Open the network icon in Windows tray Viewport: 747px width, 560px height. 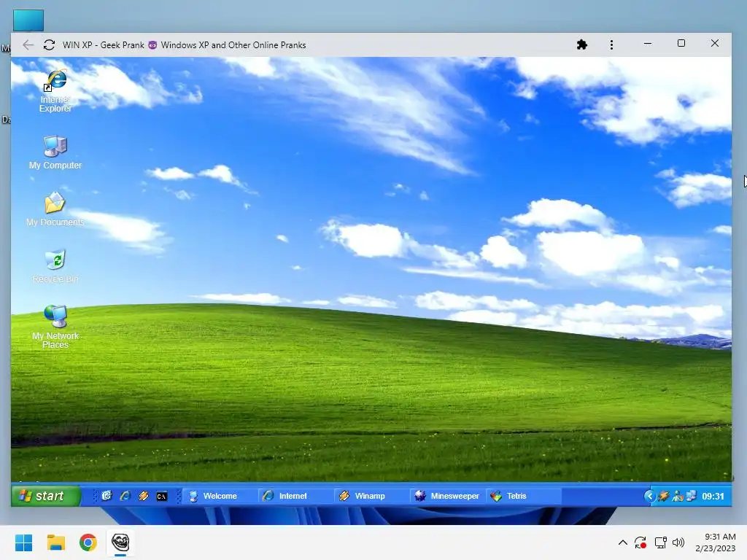tap(660, 542)
